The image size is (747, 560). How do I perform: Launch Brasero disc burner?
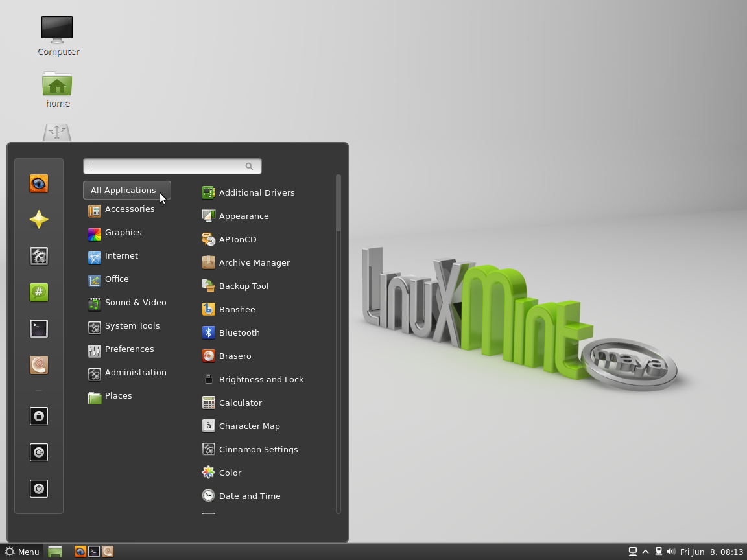226,356
